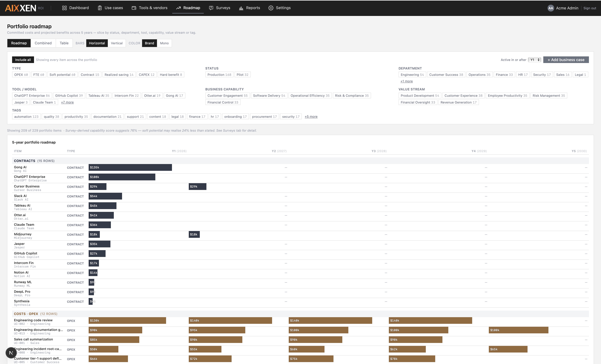
Task: Filter by ChatGPT Enterprise tool chip
Action: coord(32,96)
